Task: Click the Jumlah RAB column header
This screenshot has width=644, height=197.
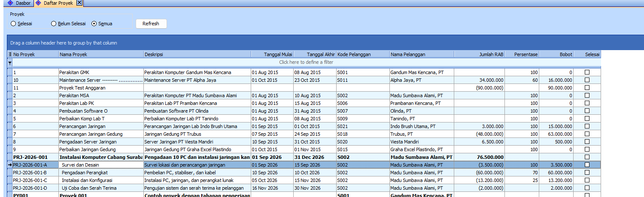Action: (479, 54)
